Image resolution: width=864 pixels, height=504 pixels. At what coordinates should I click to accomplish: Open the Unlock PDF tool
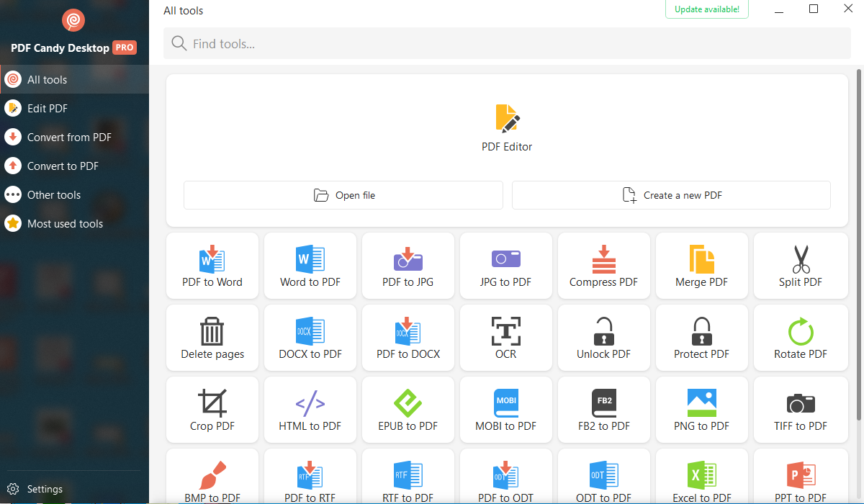click(x=603, y=338)
